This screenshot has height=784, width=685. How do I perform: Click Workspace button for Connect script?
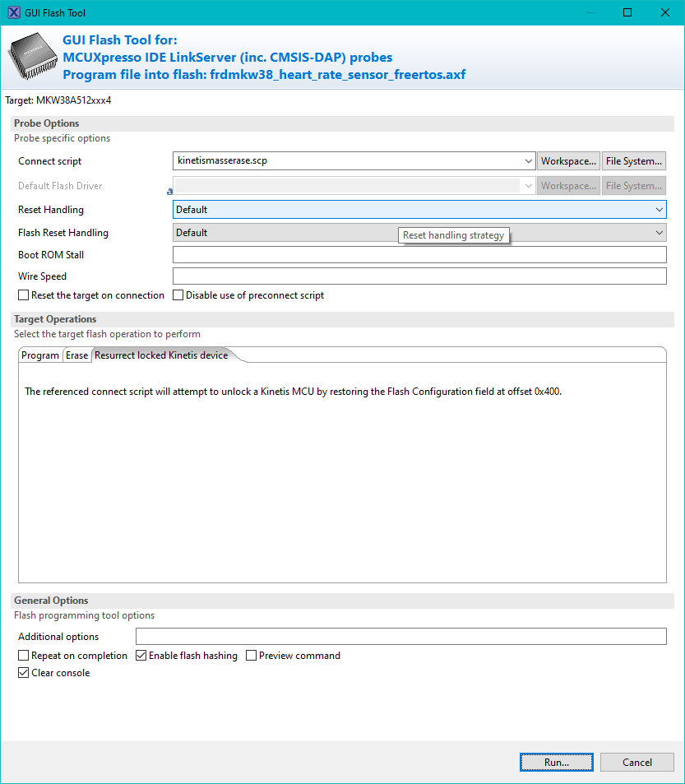[x=568, y=161]
